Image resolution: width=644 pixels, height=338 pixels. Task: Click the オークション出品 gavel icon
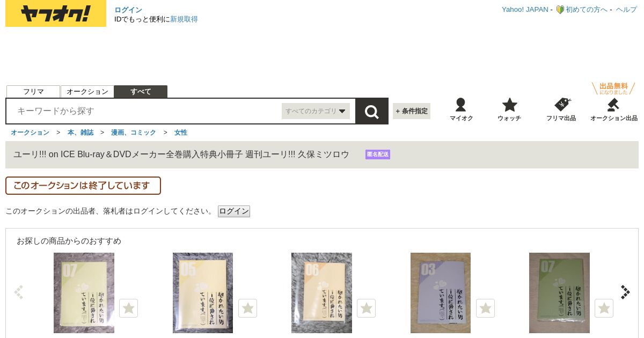(x=613, y=105)
